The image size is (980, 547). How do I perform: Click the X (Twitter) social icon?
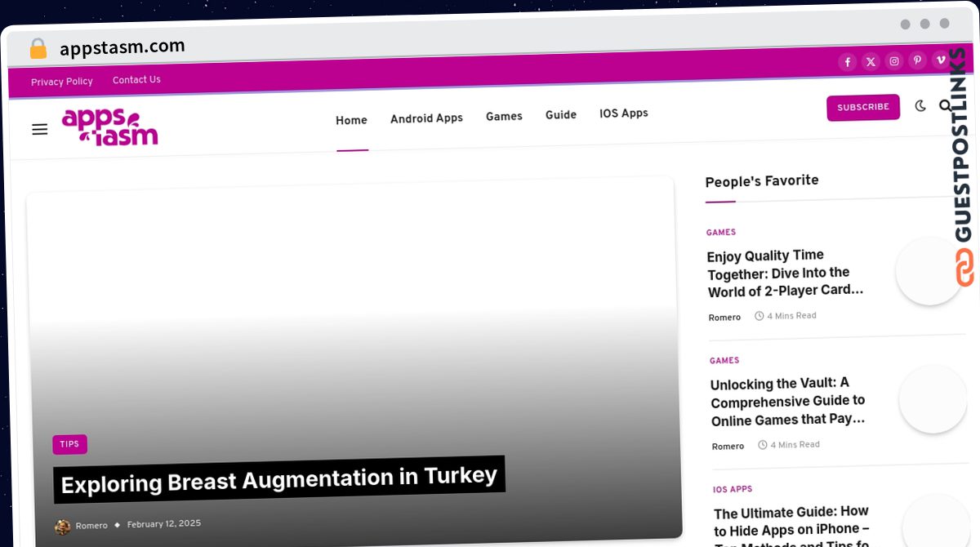click(x=871, y=62)
